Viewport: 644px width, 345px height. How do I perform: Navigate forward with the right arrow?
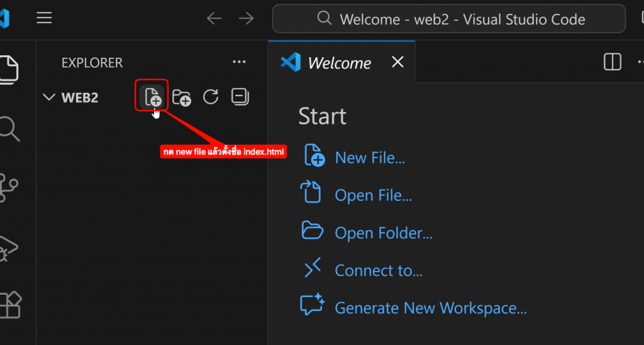coord(246,18)
